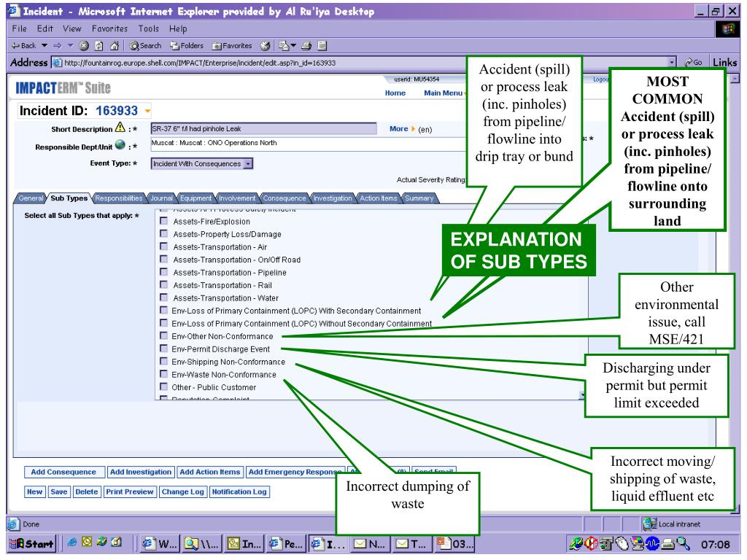Click the warning triangle beside Short Description
This screenshot has height=560, width=747.
coord(120,128)
